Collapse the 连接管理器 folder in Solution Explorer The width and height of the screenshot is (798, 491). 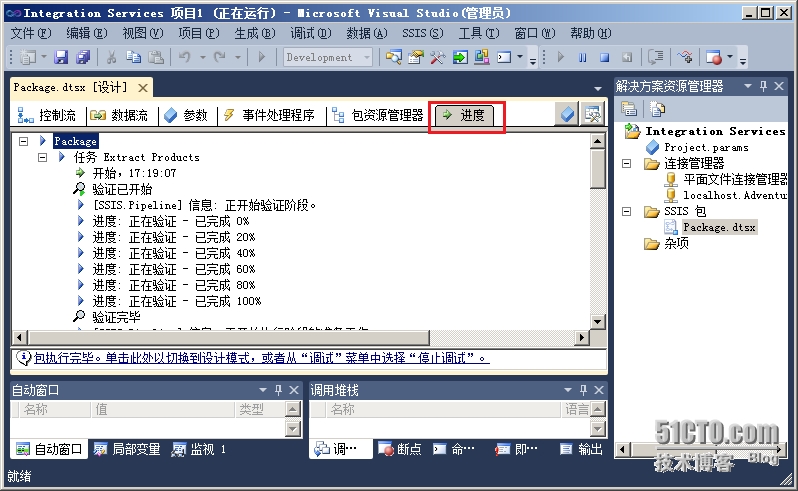(626, 163)
